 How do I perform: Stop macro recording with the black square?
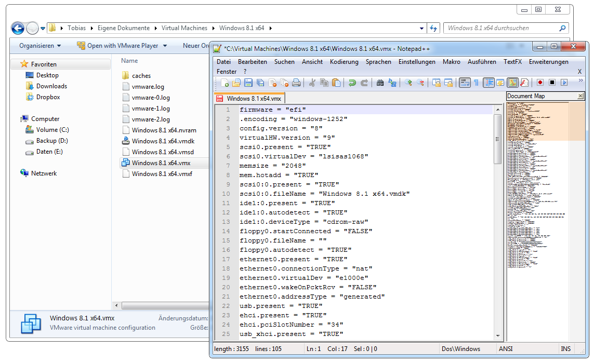[x=552, y=83]
